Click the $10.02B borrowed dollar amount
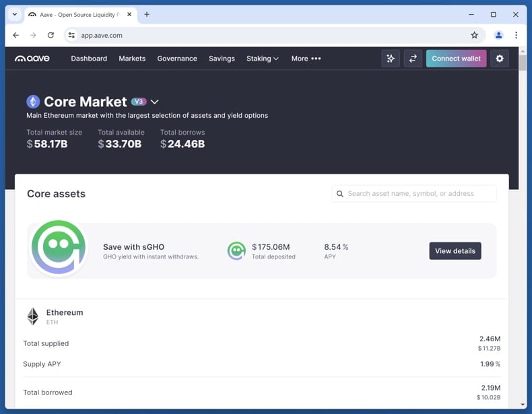 (x=489, y=397)
